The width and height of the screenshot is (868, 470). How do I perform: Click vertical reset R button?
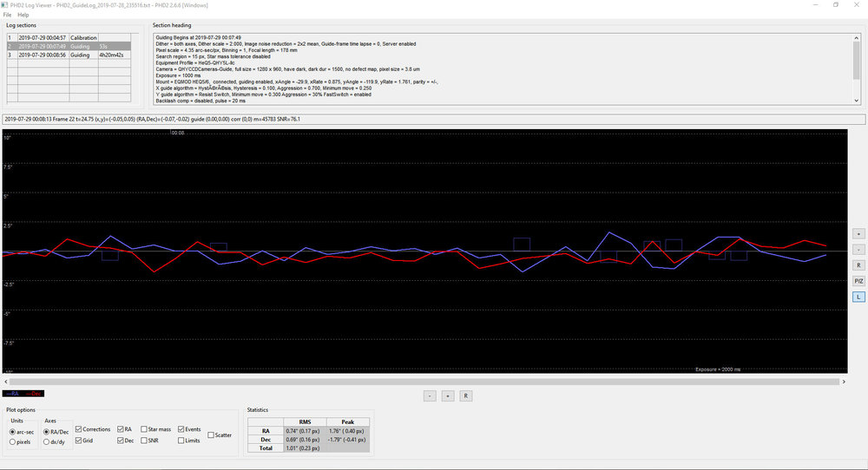858,265
